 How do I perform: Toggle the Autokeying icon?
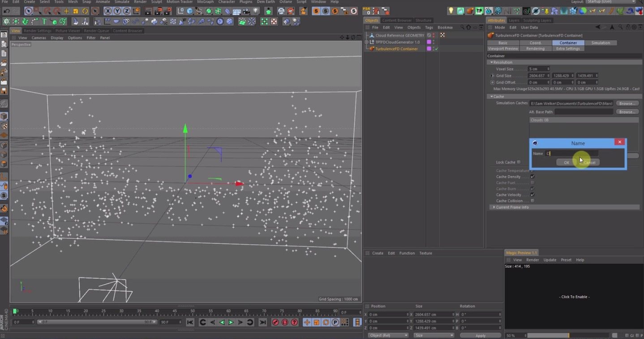(285, 322)
